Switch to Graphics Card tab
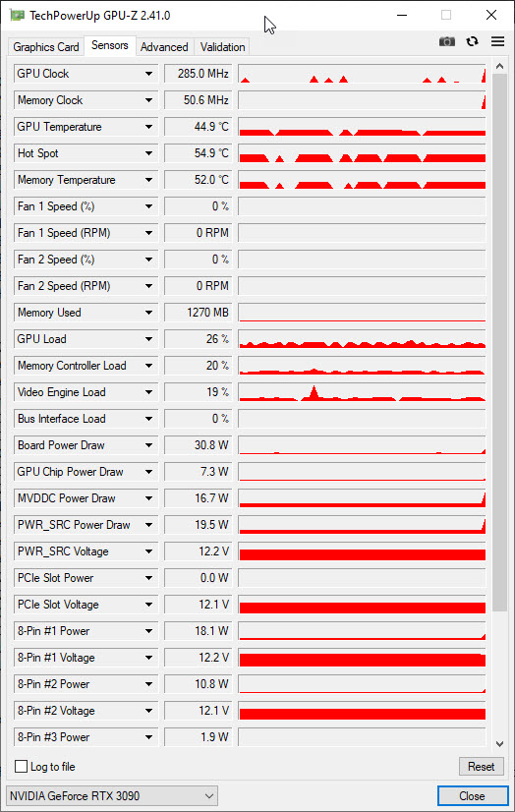Screen dimensions: 515x812 click(46, 46)
